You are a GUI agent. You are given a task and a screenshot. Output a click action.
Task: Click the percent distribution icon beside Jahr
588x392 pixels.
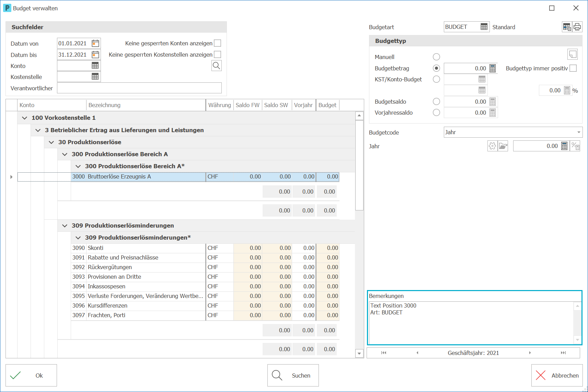click(575, 146)
